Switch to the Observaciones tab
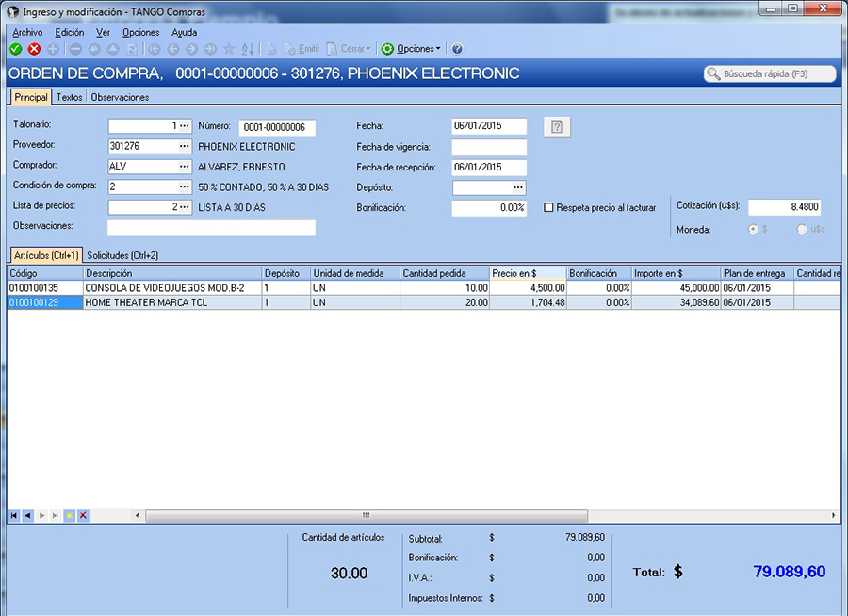Image resolution: width=848 pixels, height=616 pixels. pos(120,97)
